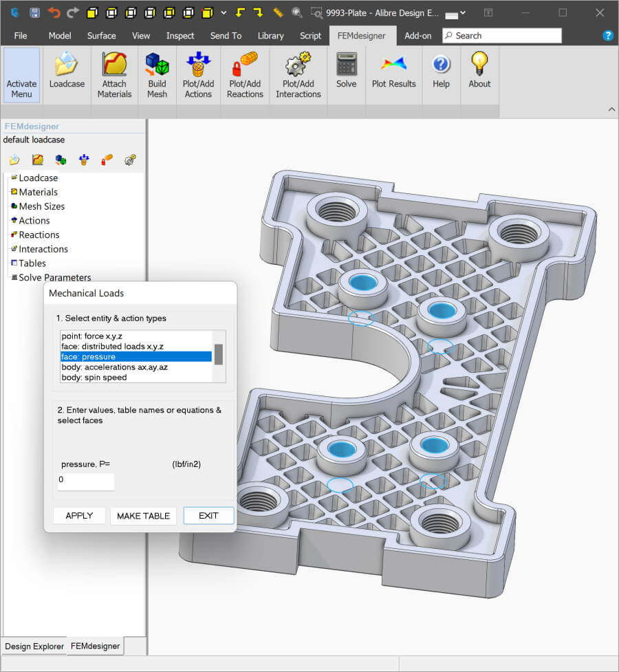Image resolution: width=619 pixels, height=672 pixels.
Task: Select the Top view cube icon
Action: point(111,13)
